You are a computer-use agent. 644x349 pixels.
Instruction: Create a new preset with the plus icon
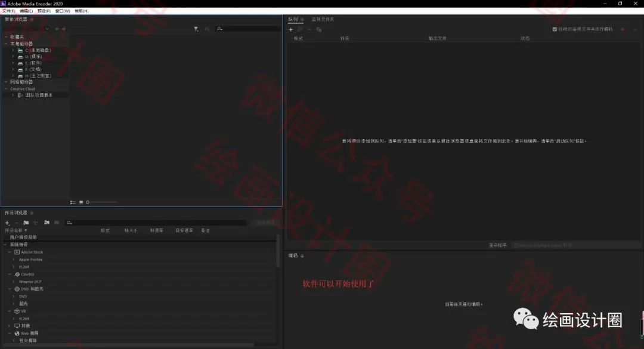7,223
